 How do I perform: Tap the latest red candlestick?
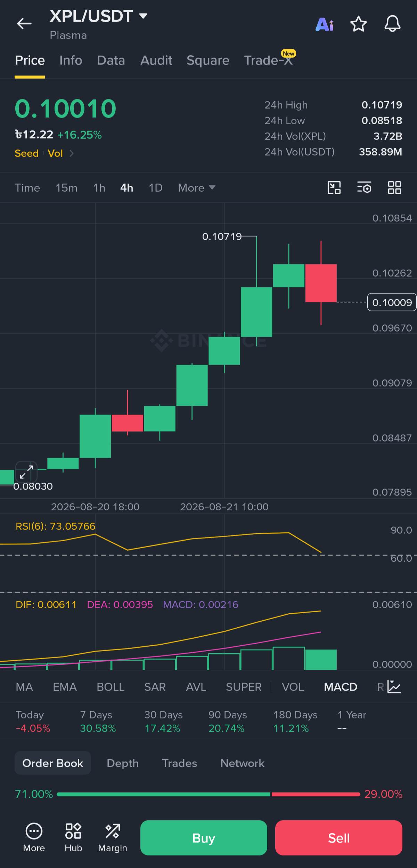click(321, 283)
